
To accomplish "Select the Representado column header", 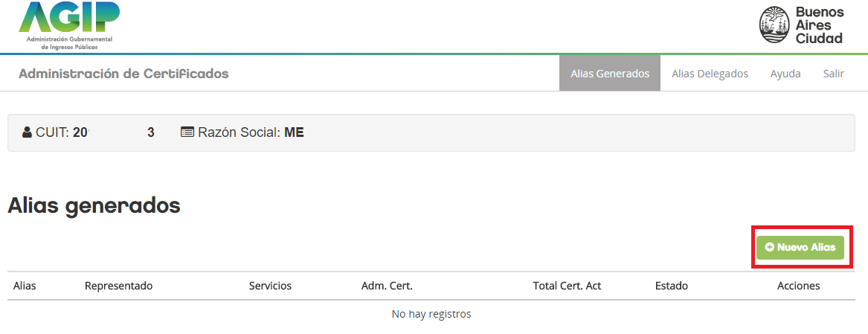I will point(118,286).
